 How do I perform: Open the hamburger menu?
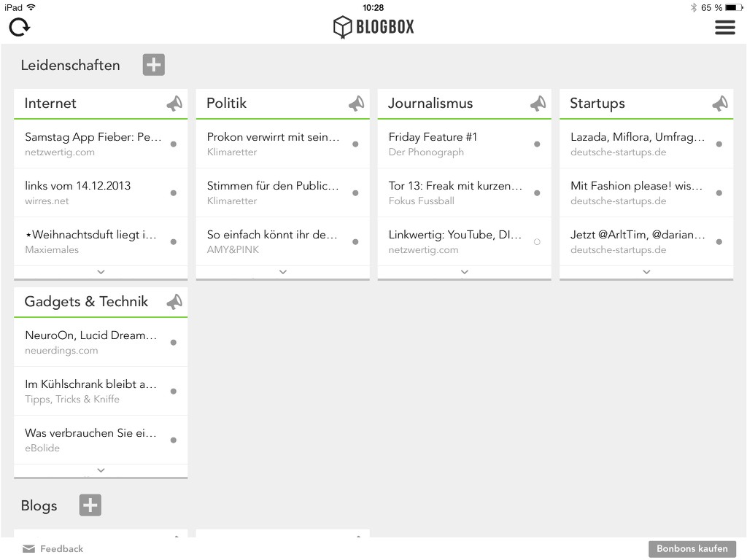(x=724, y=27)
